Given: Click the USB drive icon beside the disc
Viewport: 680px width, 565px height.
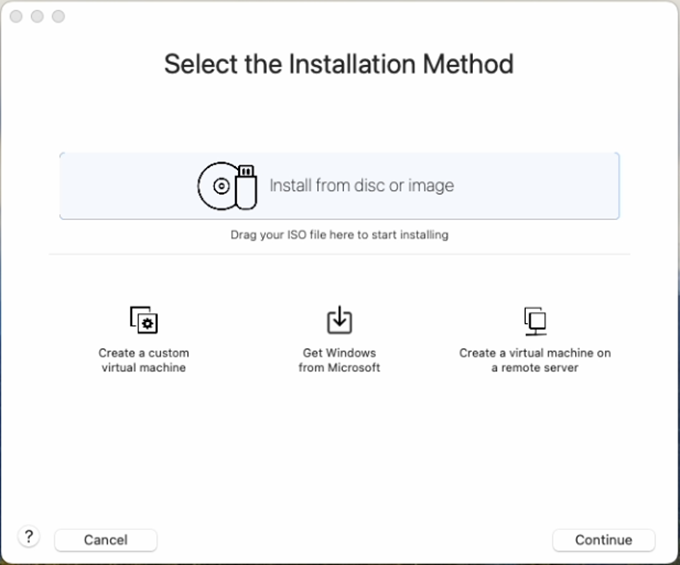Looking at the screenshot, I should pyautogui.click(x=246, y=188).
